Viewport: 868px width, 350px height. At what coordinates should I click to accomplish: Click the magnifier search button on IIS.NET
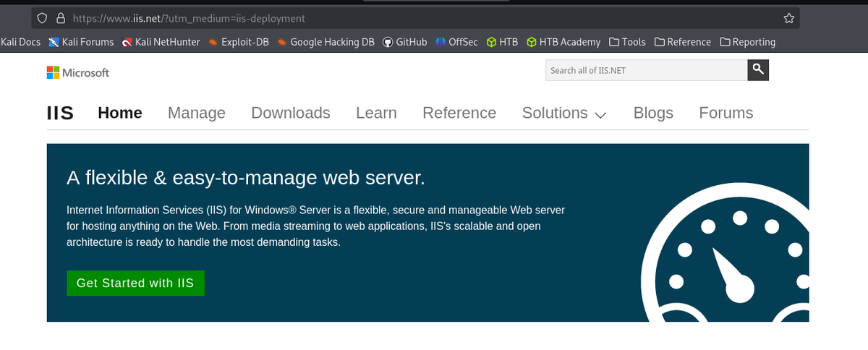[758, 70]
